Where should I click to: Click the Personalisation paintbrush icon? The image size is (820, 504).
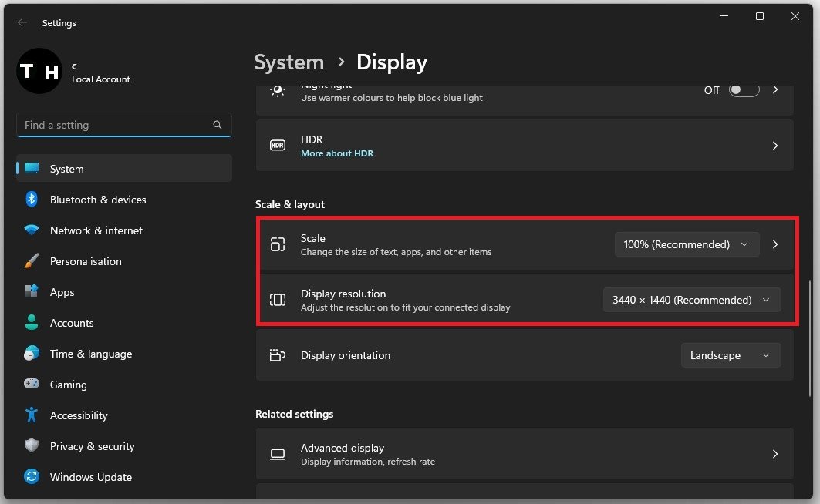pyautogui.click(x=32, y=261)
